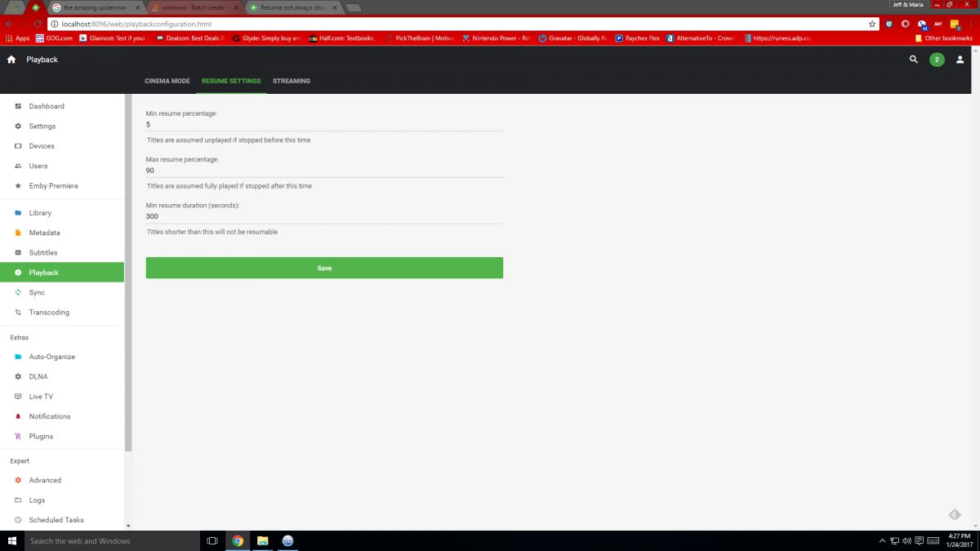980x551 pixels.
Task: Click the Emby Premiere star icon
Action: click(x=18, y=186)
